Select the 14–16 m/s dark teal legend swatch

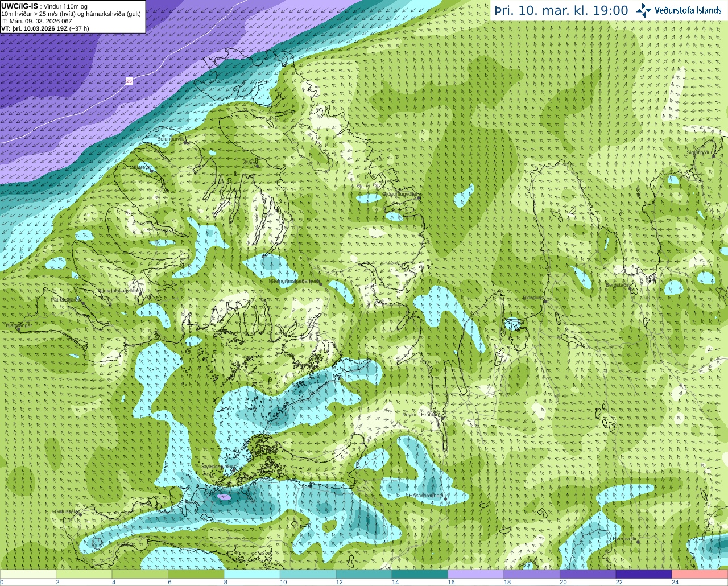(x=420, y=574)
